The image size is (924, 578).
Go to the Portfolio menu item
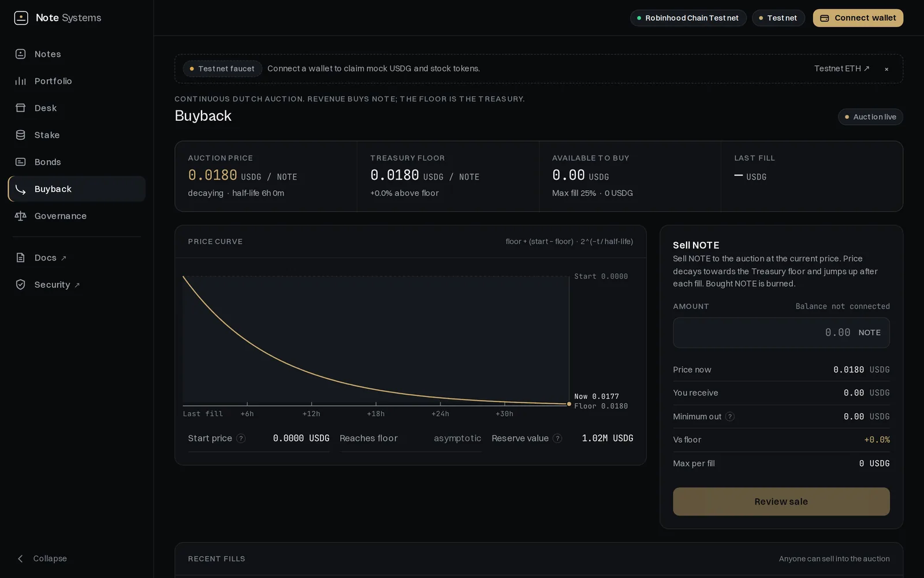(76, 81)
